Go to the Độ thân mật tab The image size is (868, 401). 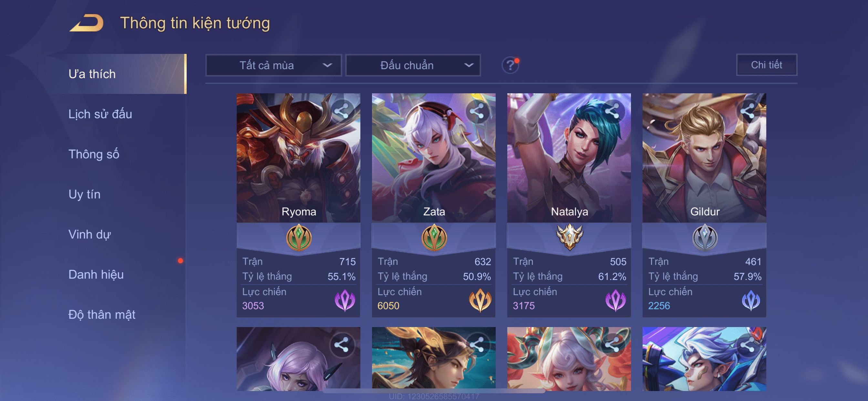(102, 314)
